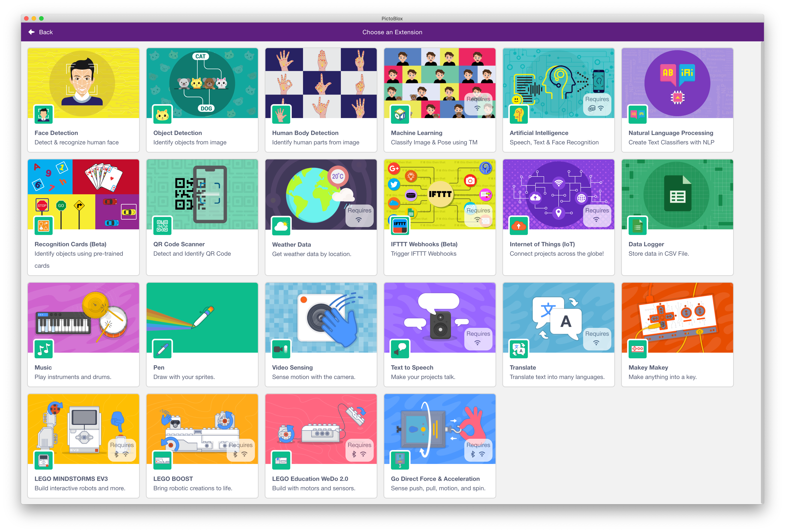
Task: Click the Artificial Intelligence title text
Action: coord(539,133)
